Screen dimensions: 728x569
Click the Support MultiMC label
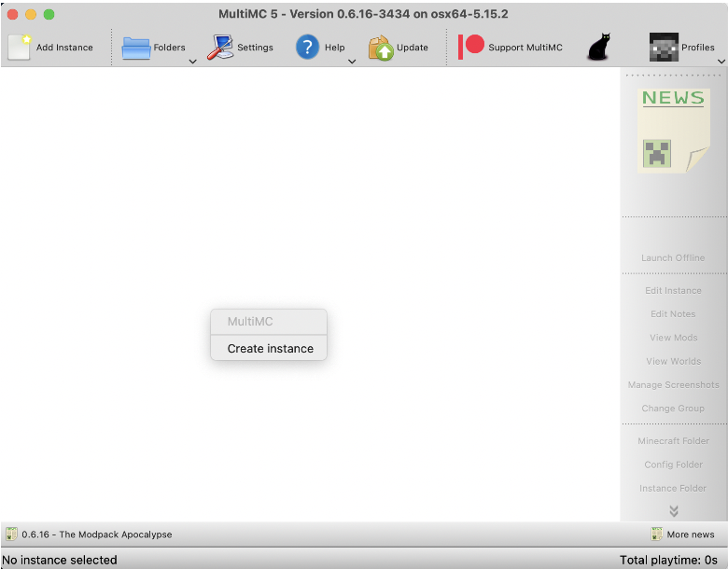click(x=525, y=48)
